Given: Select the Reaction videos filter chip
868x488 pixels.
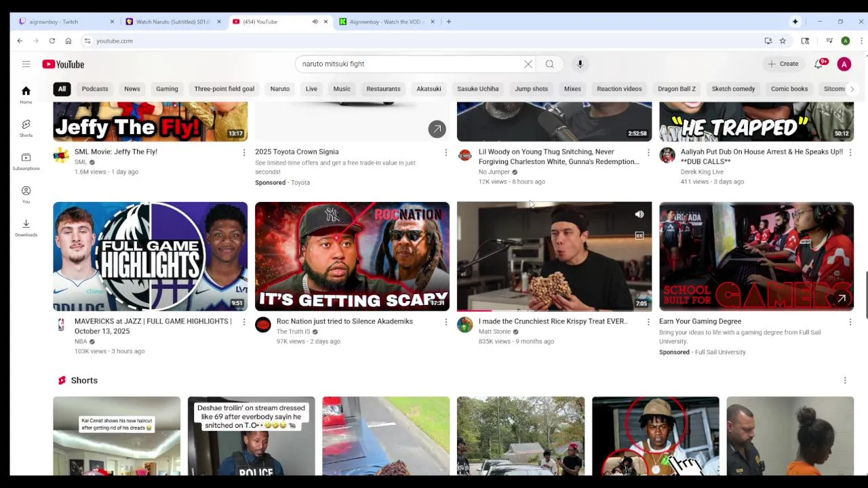Looking at the screenshot, I should click(x=619, y=89).
